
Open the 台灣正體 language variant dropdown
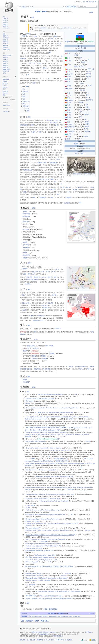pyautogui.click(x=30, y=7)
